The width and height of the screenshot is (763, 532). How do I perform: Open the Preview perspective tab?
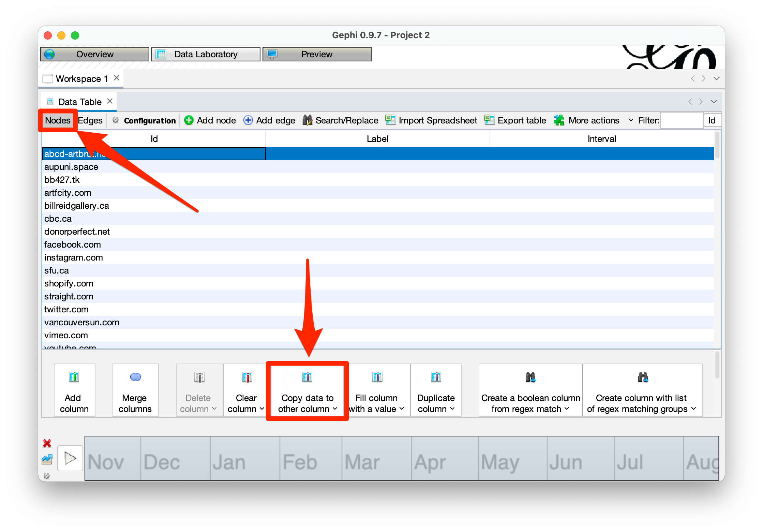pyautogui.click(x=317, y=54)
